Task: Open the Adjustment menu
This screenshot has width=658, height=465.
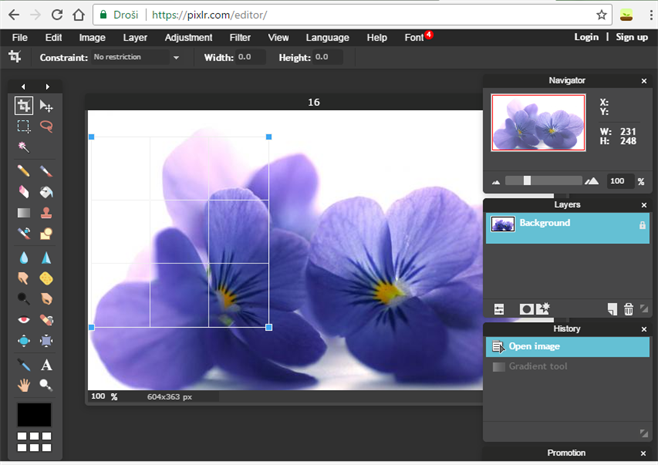Action: (188, 37)
